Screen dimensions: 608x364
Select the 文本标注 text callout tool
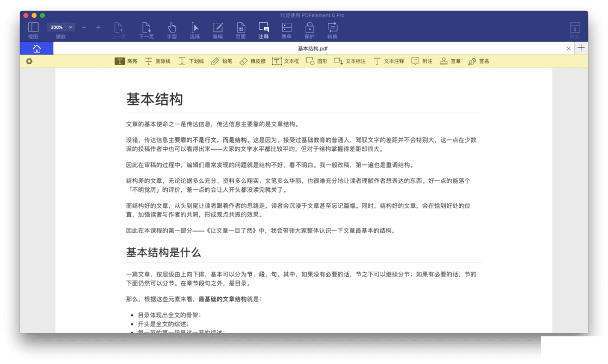pos(350,61)
